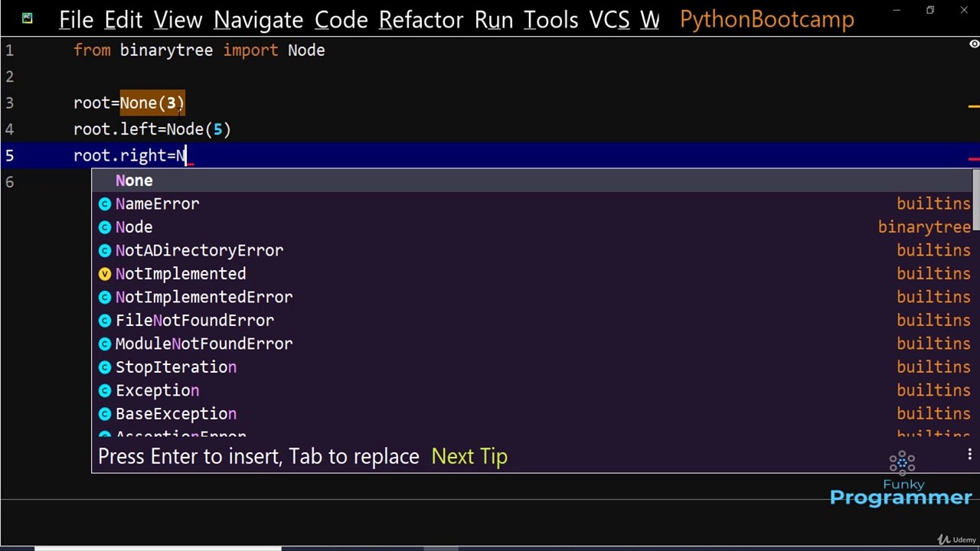This screenshot has width=980, height=551.
Task: Select BaseException completion suggestion
Action: coord(531,414)
